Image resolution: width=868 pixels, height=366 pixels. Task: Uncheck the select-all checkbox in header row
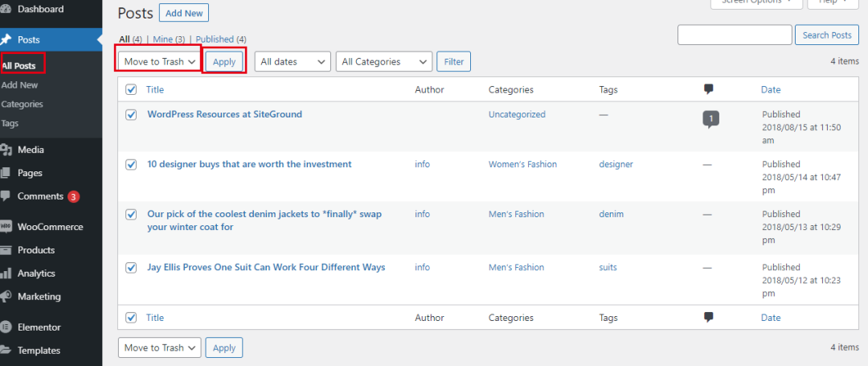[x=132, y=90]
